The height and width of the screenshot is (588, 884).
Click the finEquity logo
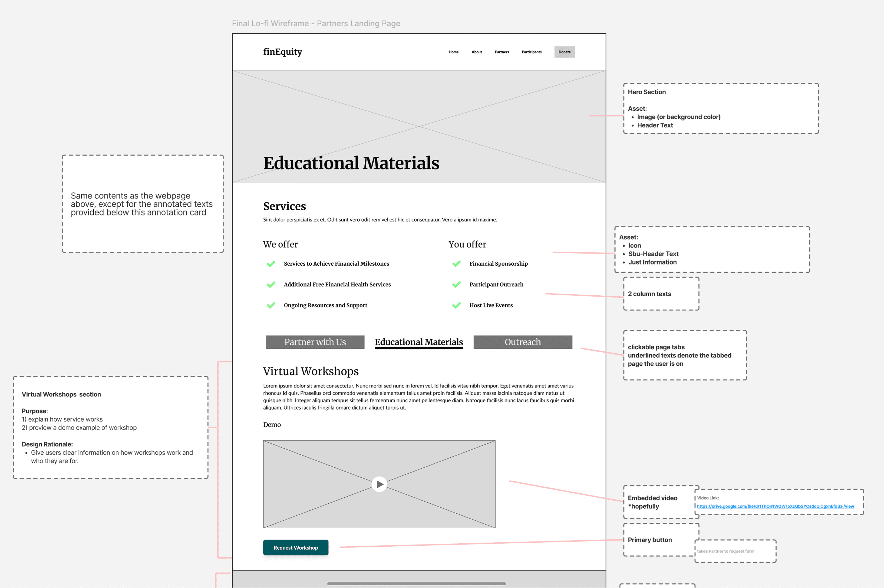pos(282,52)
